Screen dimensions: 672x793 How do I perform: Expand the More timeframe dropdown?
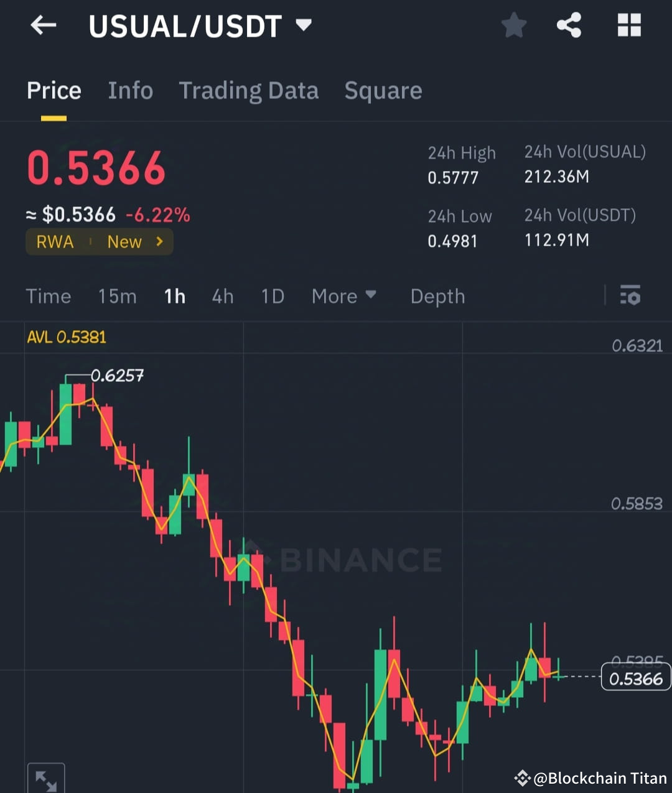pos(343,296)
